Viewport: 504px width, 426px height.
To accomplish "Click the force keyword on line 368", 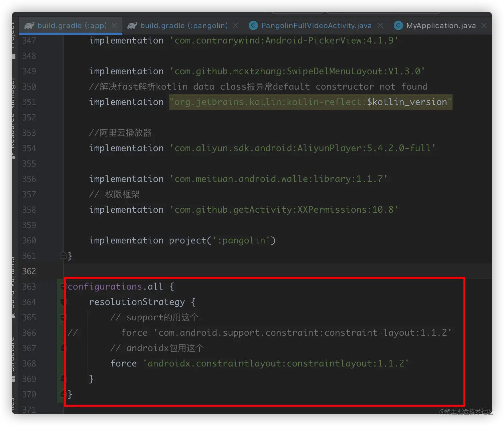I will (x=124, y=363).
